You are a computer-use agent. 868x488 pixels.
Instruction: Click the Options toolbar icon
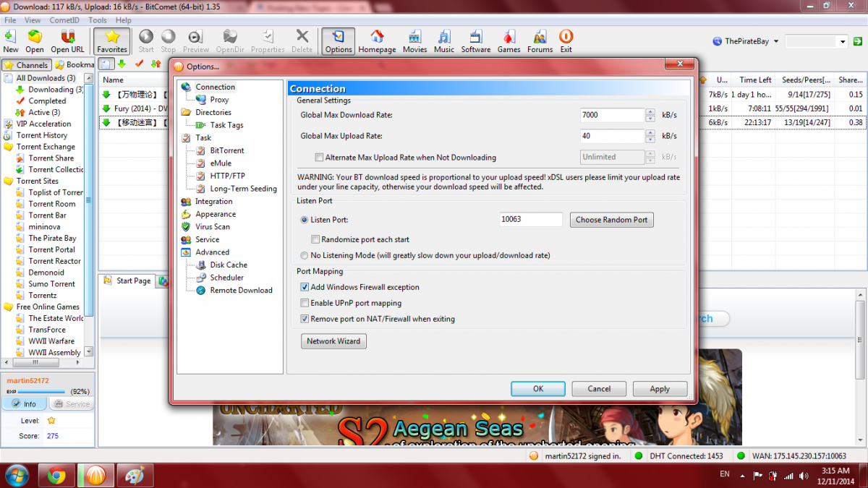[339, 41]
